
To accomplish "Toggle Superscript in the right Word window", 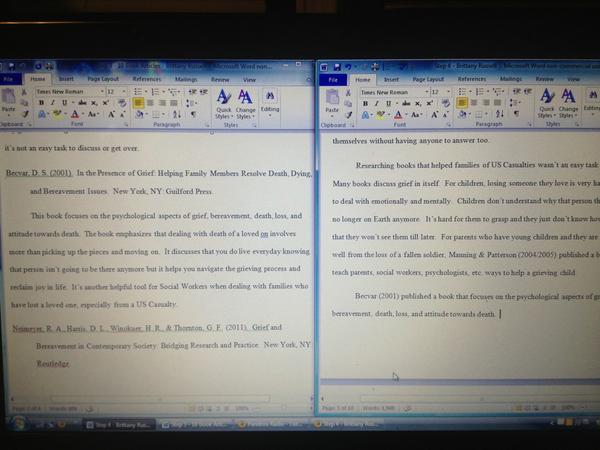I will click(x=430, y=103).
